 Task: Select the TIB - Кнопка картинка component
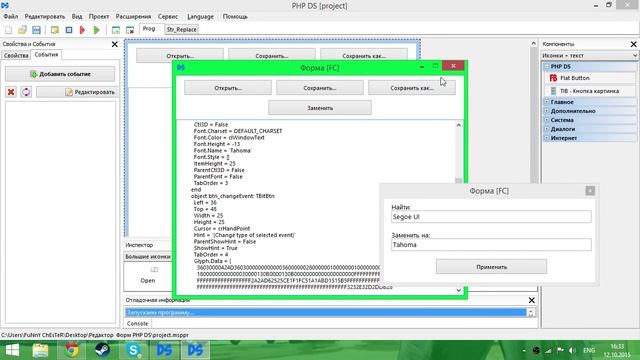pyautogui.click(x=590, y=91)
